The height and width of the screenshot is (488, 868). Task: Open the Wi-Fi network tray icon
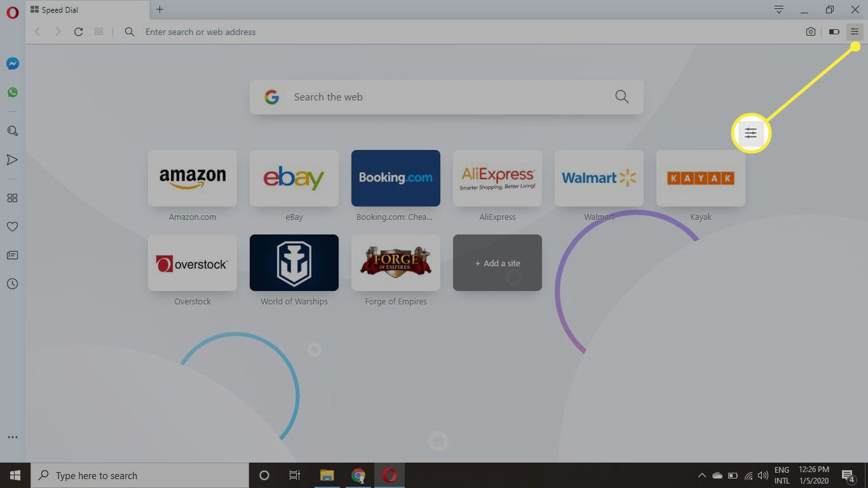tap(749, 475)
